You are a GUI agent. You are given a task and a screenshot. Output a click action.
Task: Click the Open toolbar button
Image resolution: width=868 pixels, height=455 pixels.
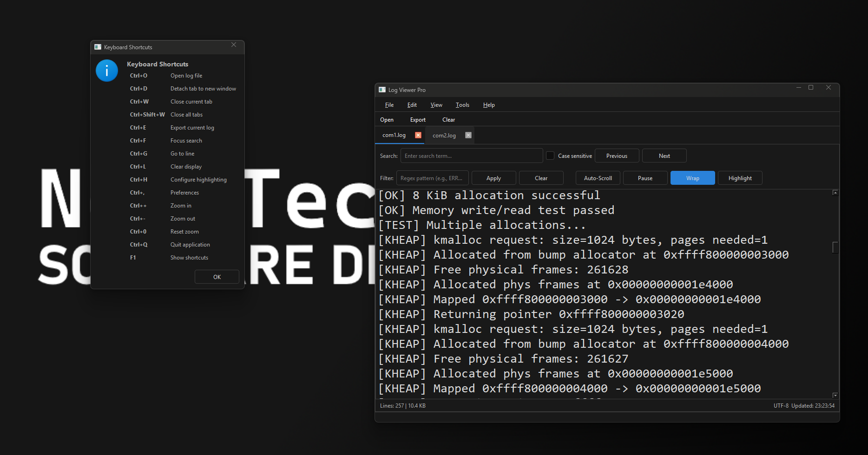pos(387,120)
